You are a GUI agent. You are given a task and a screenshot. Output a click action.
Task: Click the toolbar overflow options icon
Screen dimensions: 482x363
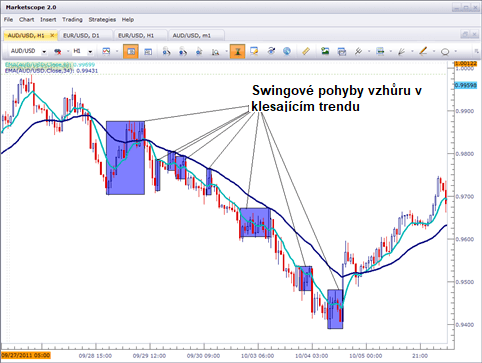point(477,51)
